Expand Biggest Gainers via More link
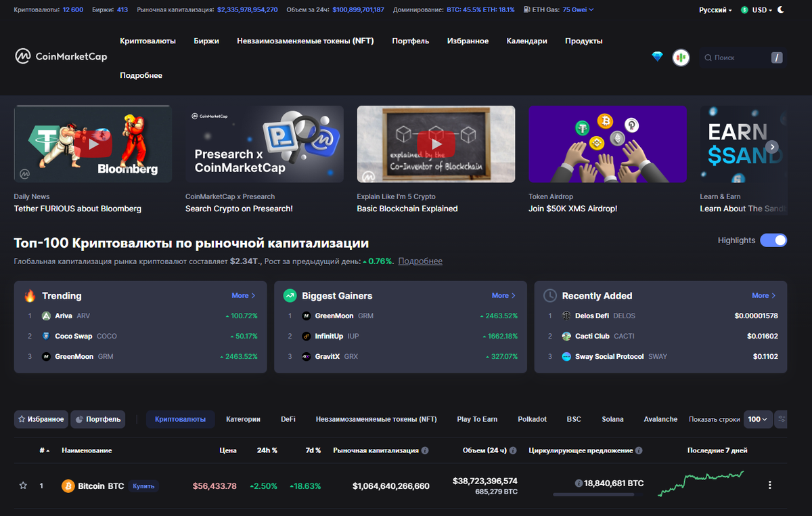Viewport: 812px width, 516px height. (503, 296)
